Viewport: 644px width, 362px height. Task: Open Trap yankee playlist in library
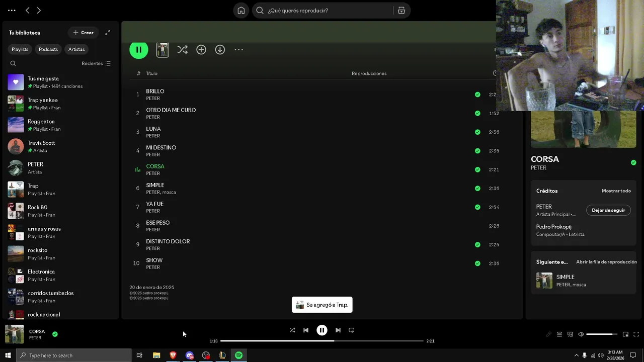tap(60, 104)
